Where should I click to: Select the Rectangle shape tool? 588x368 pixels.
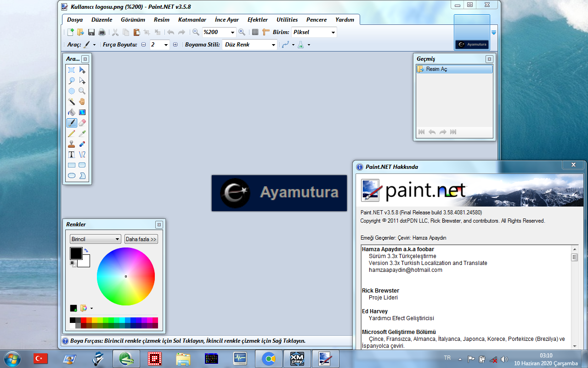(72, 165)
